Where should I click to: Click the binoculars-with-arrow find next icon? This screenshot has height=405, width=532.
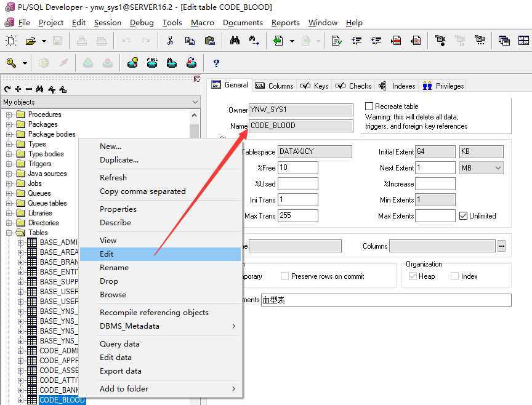(x=254, y=41)
